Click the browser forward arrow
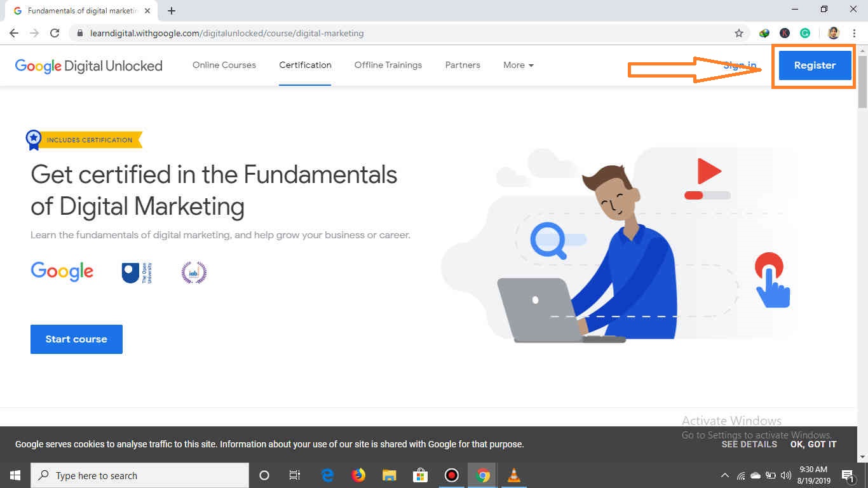 click(x=34, y=33)
